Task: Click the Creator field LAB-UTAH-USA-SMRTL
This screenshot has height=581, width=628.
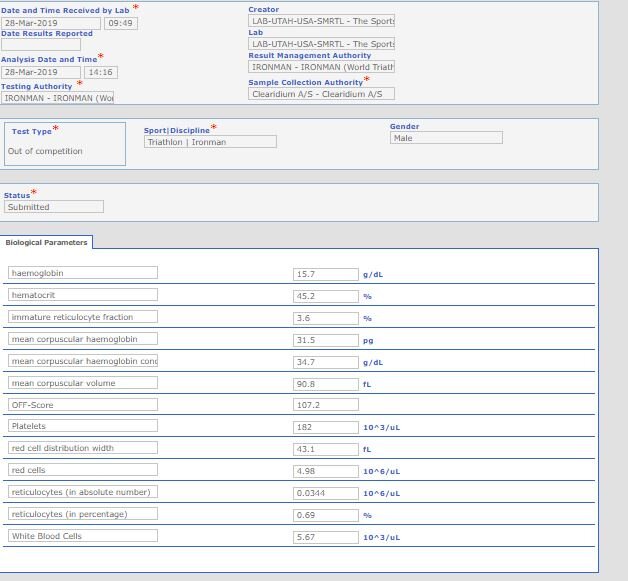Action: [x=321, y=21]
